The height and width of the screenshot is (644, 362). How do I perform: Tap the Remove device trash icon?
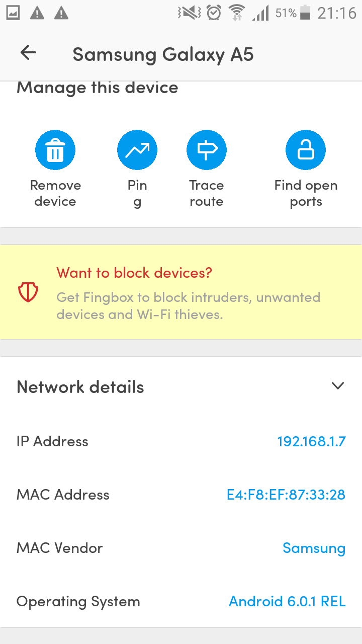pos(55,150)
